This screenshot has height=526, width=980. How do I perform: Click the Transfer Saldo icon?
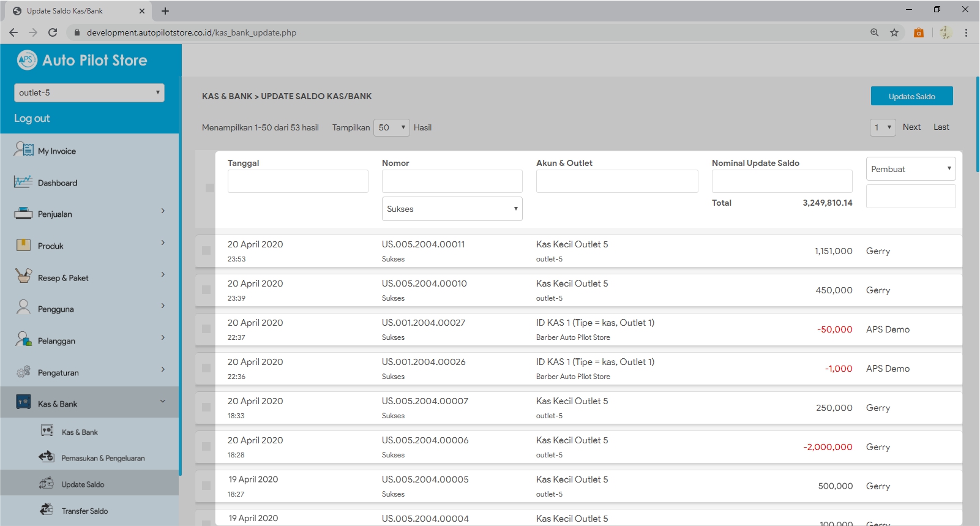pyautogui.click(x=47, y=510)
